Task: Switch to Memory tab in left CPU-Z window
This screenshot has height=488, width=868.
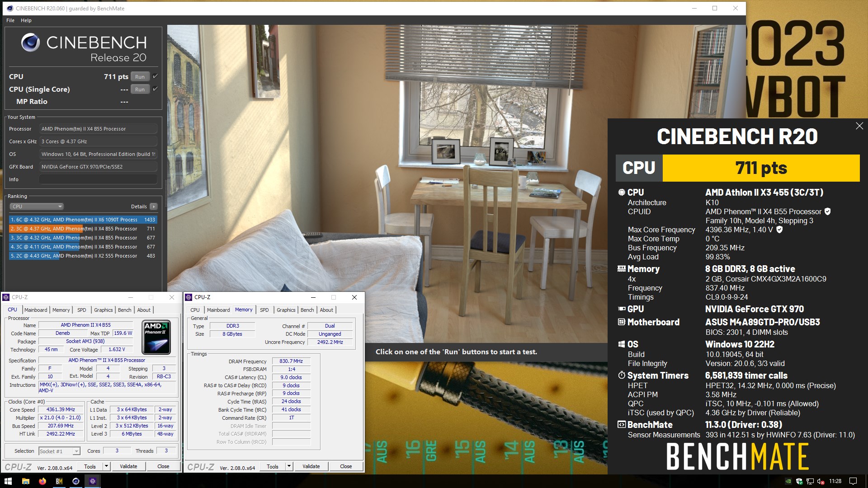Action: coord(61,310)
